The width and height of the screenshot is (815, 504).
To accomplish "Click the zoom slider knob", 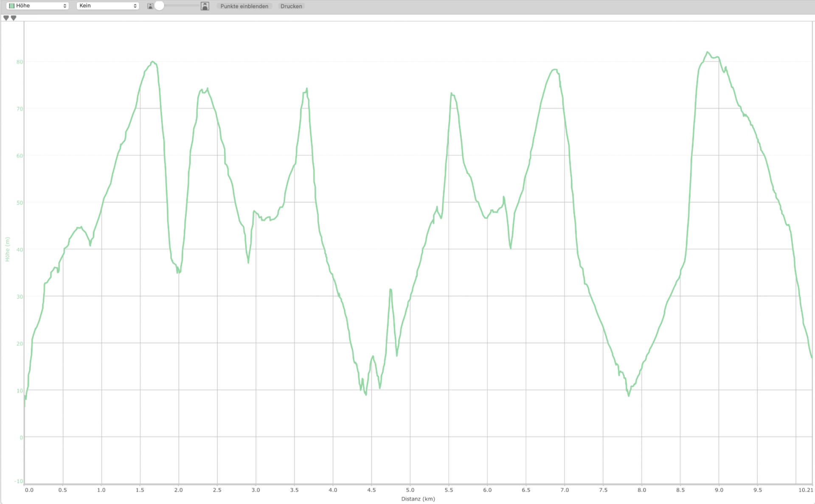I will click(159, 6).
